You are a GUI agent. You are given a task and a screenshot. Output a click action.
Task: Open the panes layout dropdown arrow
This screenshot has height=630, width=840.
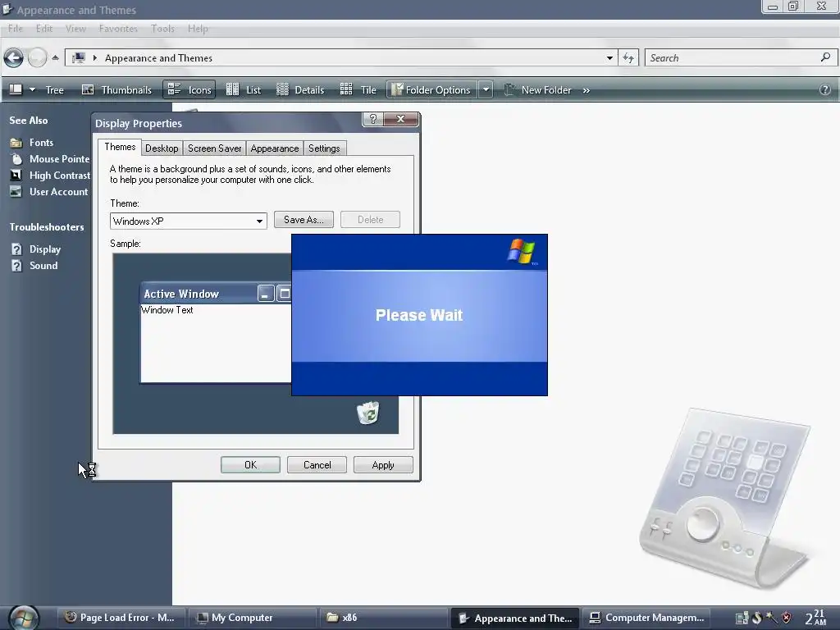point(32,89)
